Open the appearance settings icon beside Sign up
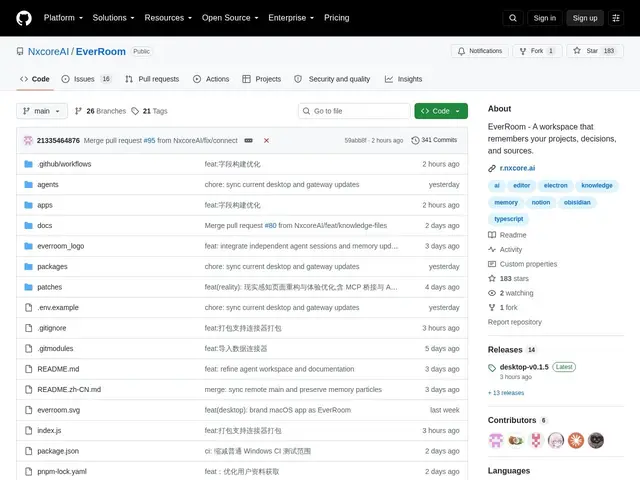Image resolution: width=640 pixels, height=480 pixels. click(x=616, y=18)
